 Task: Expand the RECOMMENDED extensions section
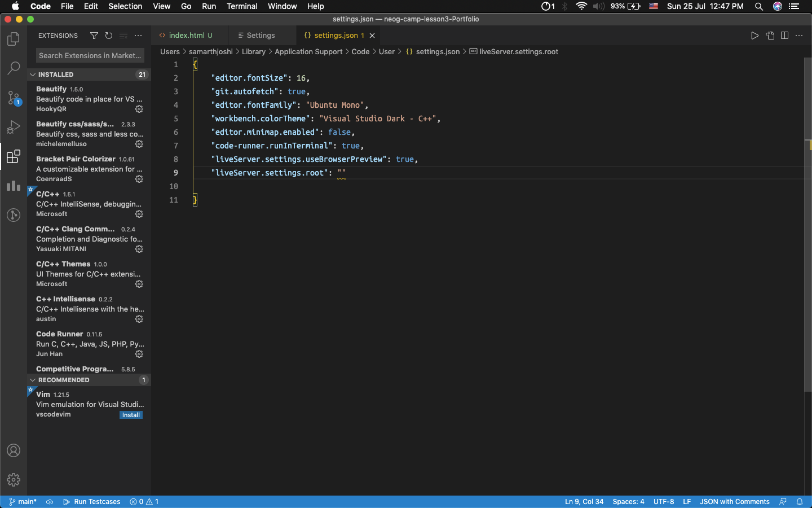click(33, 379)
